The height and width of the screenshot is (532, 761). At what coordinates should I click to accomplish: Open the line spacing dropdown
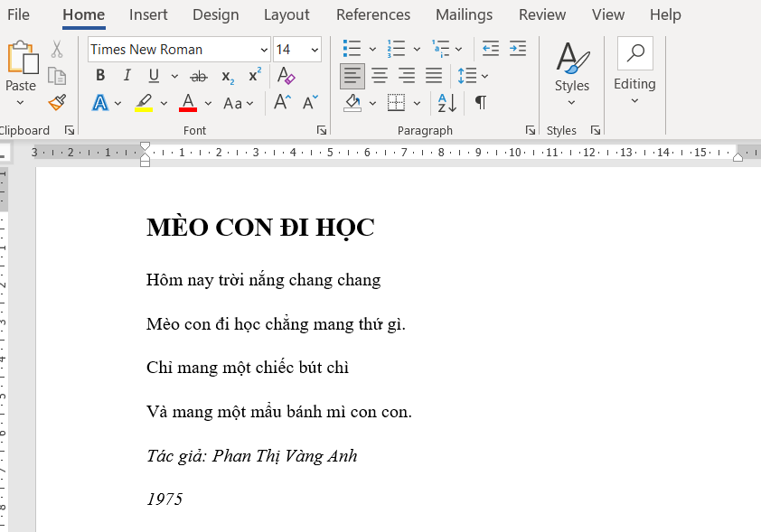point(473,76)
